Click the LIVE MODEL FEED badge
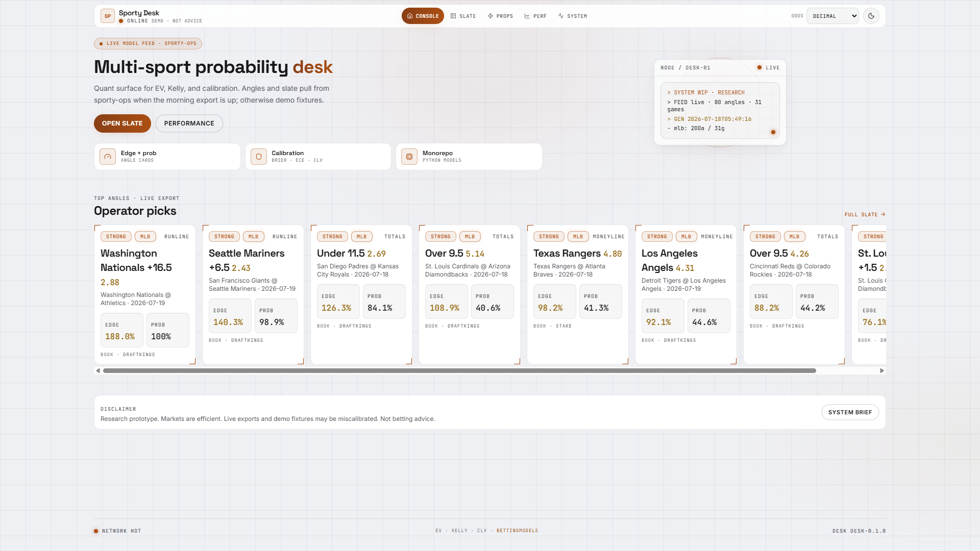Screen dimensions: 980x551 148,43
